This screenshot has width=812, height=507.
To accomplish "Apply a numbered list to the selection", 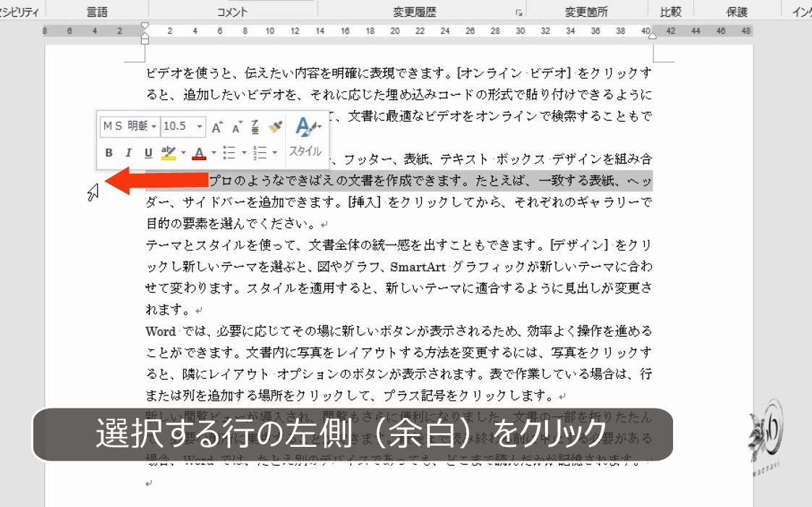I will click(259, 152).
